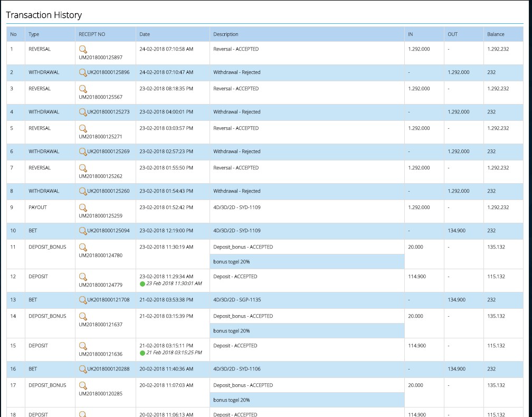Click magnifier icon for payout receipt UM2018000125259
This screenshot has width=532, height=417.
point(83,207)
